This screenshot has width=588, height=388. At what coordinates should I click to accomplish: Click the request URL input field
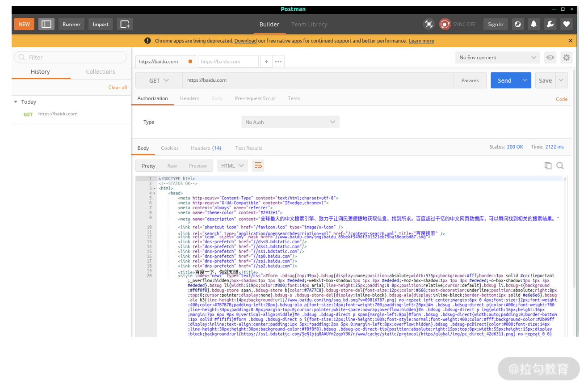(318, 80)
